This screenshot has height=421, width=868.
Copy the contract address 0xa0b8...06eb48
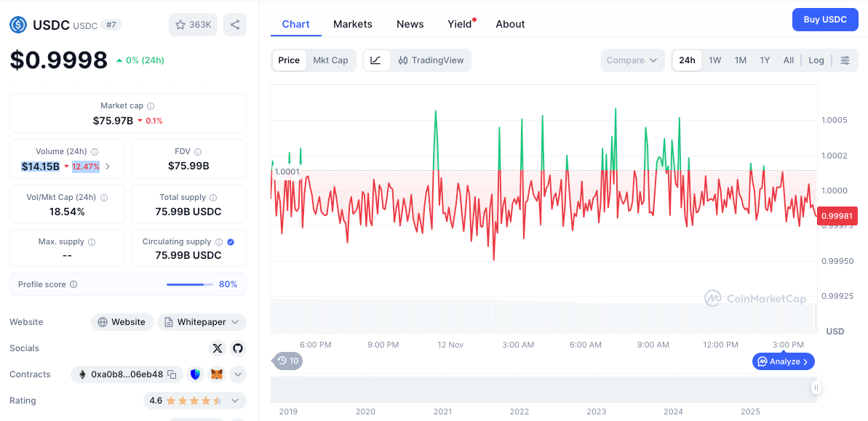(x=172, y=374)
